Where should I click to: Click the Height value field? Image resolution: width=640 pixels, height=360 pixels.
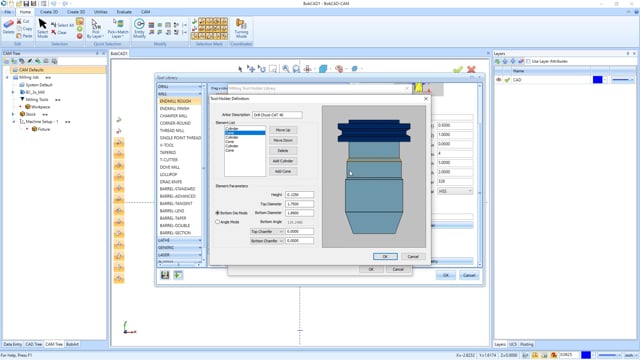300,195
